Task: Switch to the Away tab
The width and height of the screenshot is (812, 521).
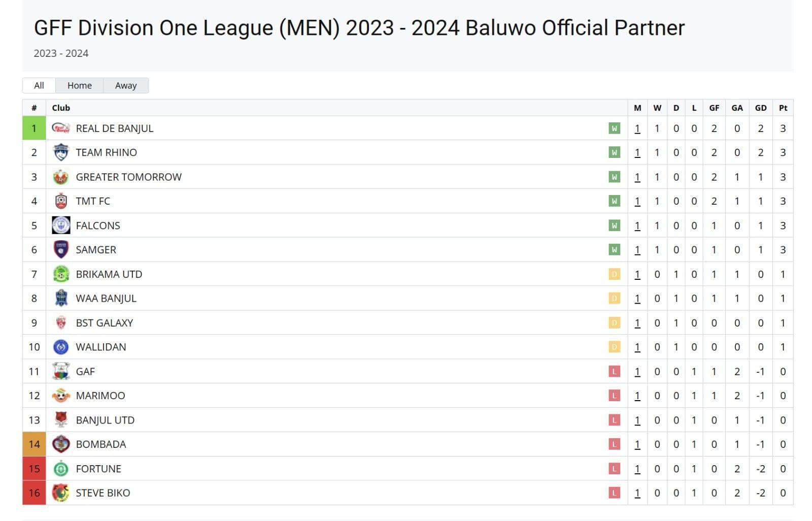Action: 126,85
